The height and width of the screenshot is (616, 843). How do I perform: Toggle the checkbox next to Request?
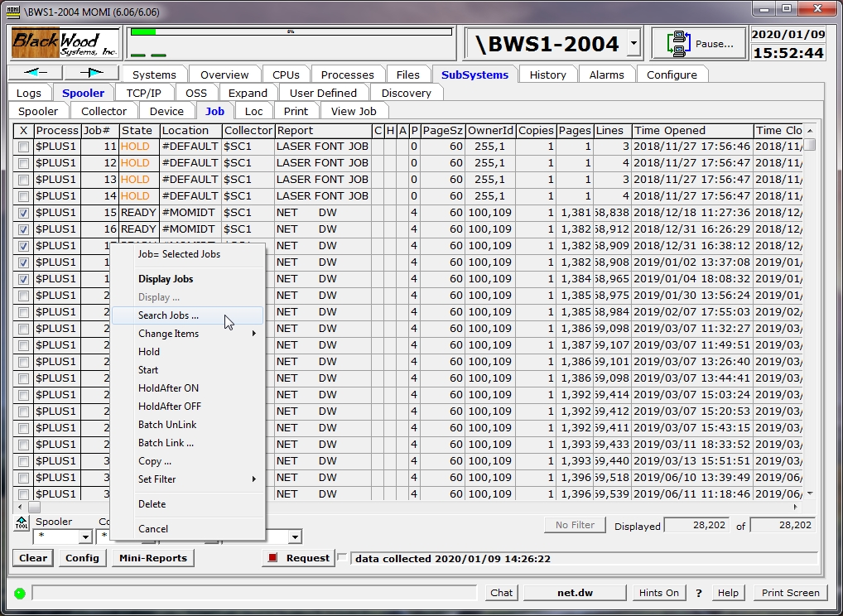(343, 558)
